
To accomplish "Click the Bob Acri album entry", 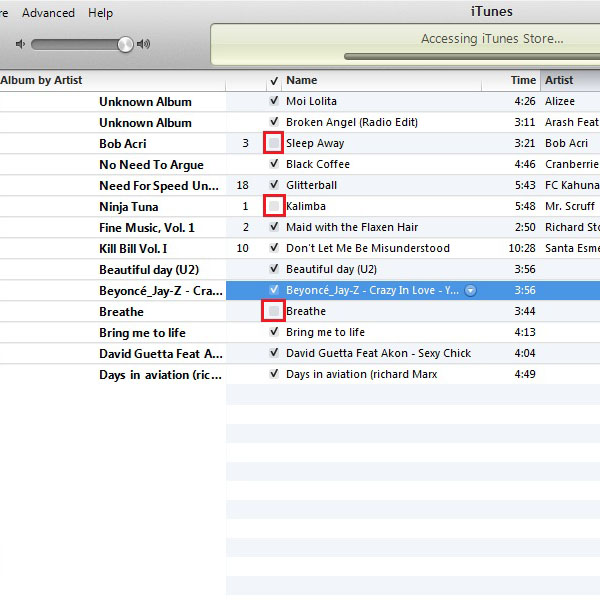I will (x=123, y=144).
